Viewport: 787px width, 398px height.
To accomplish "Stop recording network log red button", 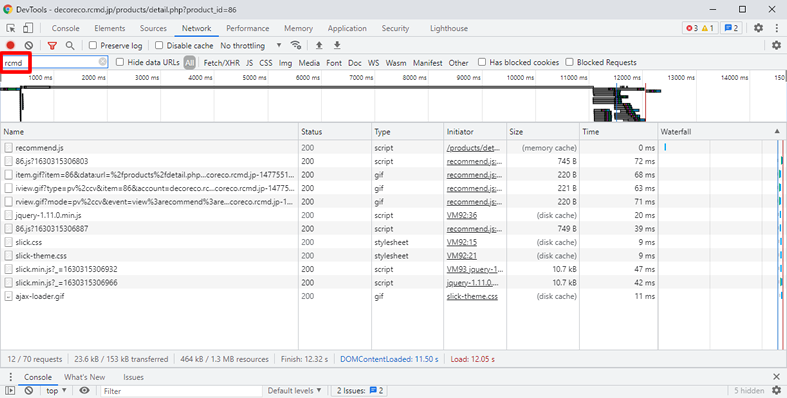I will pos(11,45).
